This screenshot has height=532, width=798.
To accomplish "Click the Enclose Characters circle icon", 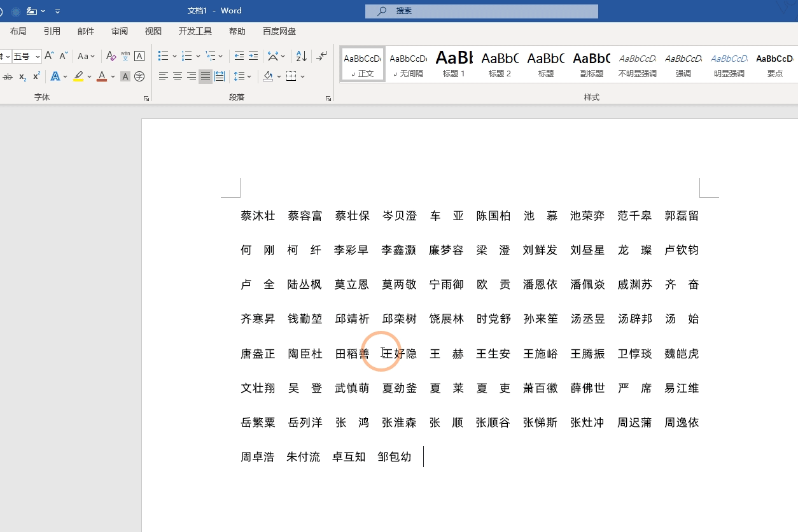I will [x=139, y=76].
